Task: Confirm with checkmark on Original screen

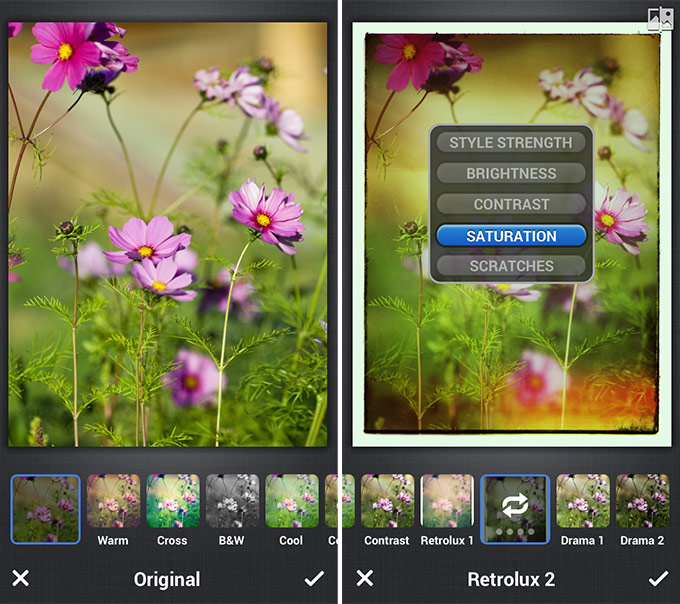Action: 315,578
